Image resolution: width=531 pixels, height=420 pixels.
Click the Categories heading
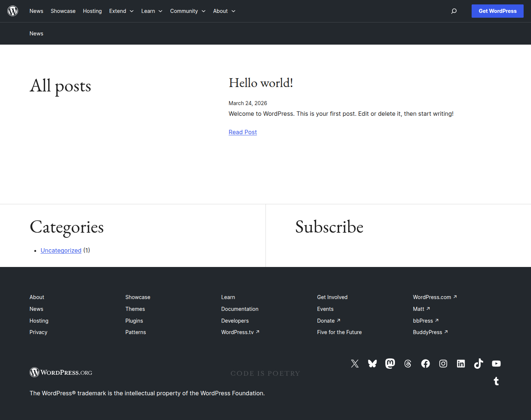67,227
